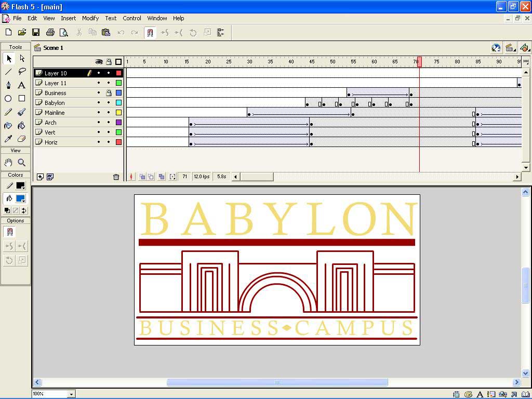Click outline color swatch of Vert layer
The image size is (532, 399).
click(119, 132)
